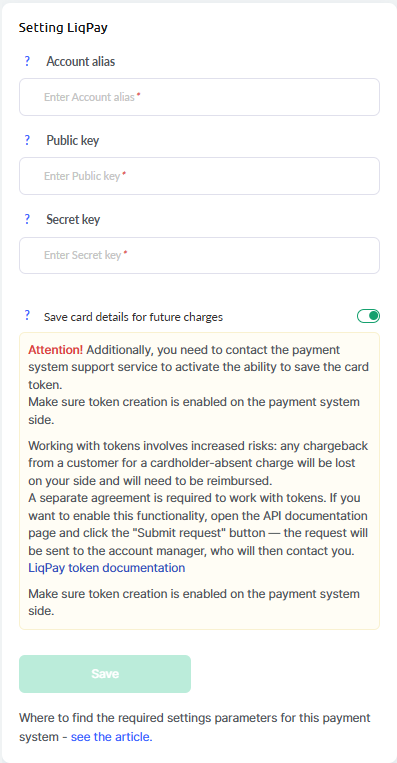This screenshot has height=763, width=397.
Task: Click the 'Where to find the required settings' text
Action: pos(195,727)
